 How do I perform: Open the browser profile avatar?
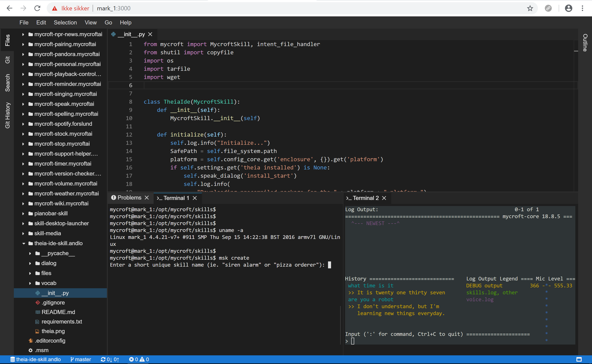click(568, 8)
